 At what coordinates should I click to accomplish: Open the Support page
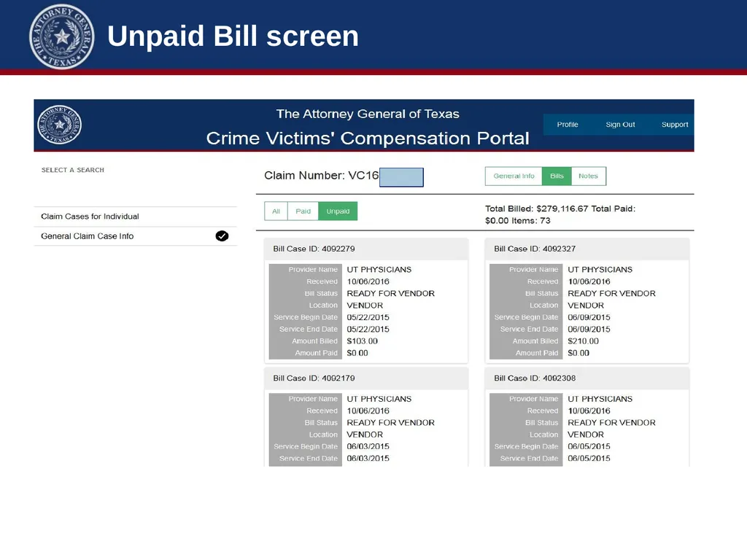675,124
